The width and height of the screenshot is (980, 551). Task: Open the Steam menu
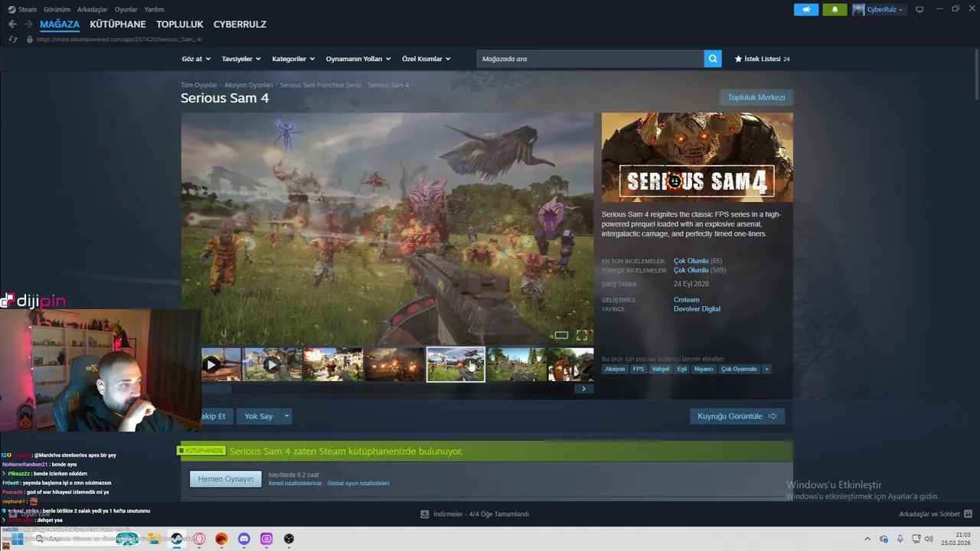pos(23,9)
